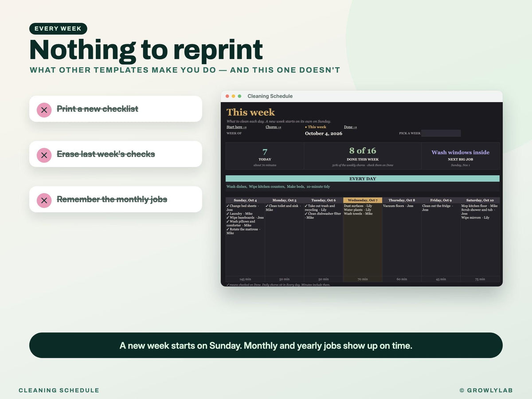Click the "Vacuum floors · Jess" chore on Thursday
The width and height of the screenshot is (532, 399).
click(x=398, y=206)
